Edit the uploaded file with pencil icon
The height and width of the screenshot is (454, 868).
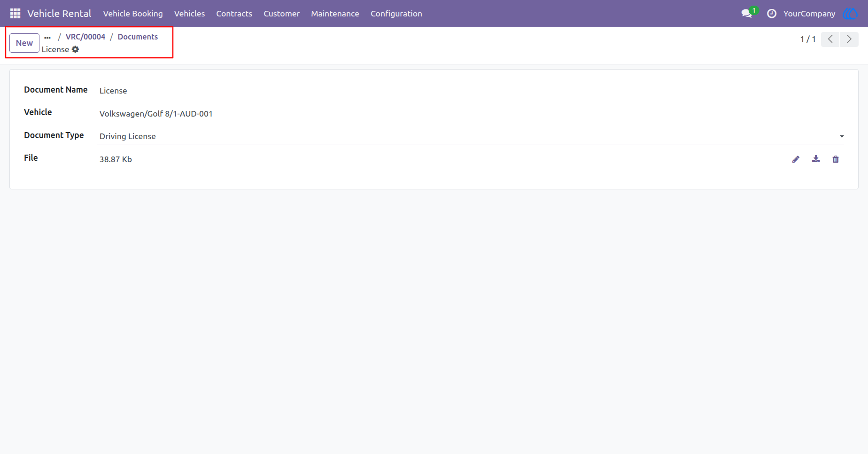(x=796, y=159)
